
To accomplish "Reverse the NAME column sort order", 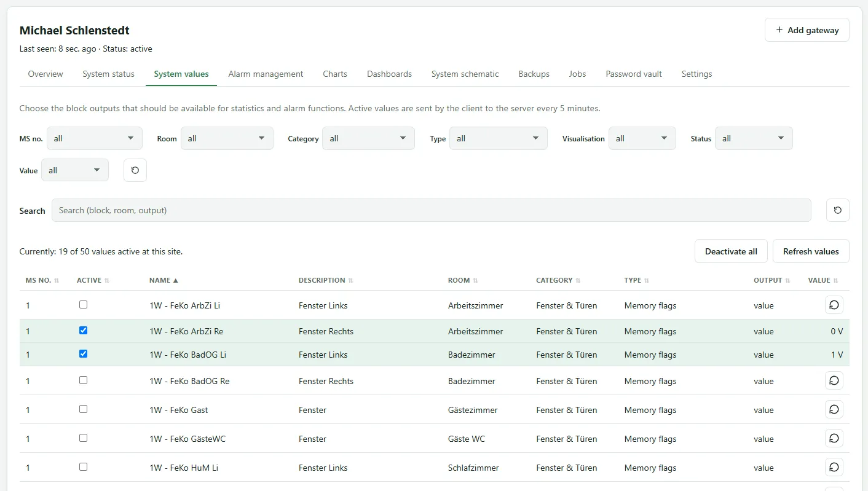I will (x=164, y=280).
